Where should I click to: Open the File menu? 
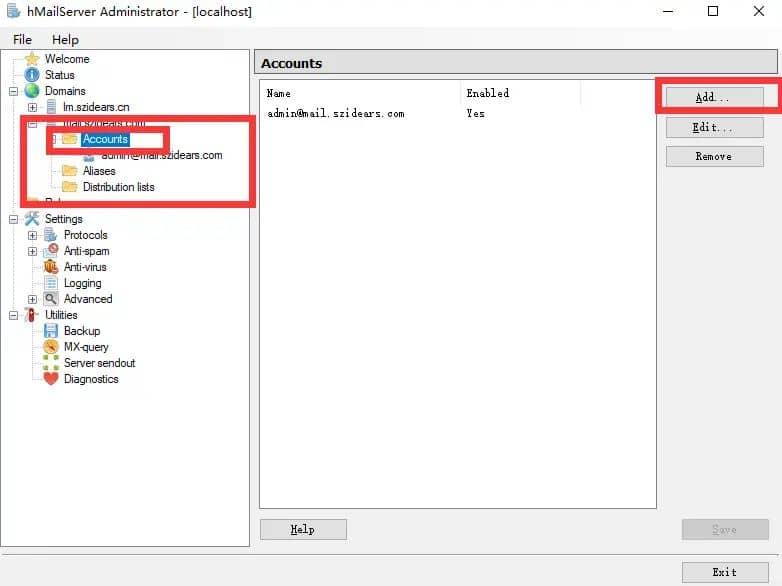point(22,40)
